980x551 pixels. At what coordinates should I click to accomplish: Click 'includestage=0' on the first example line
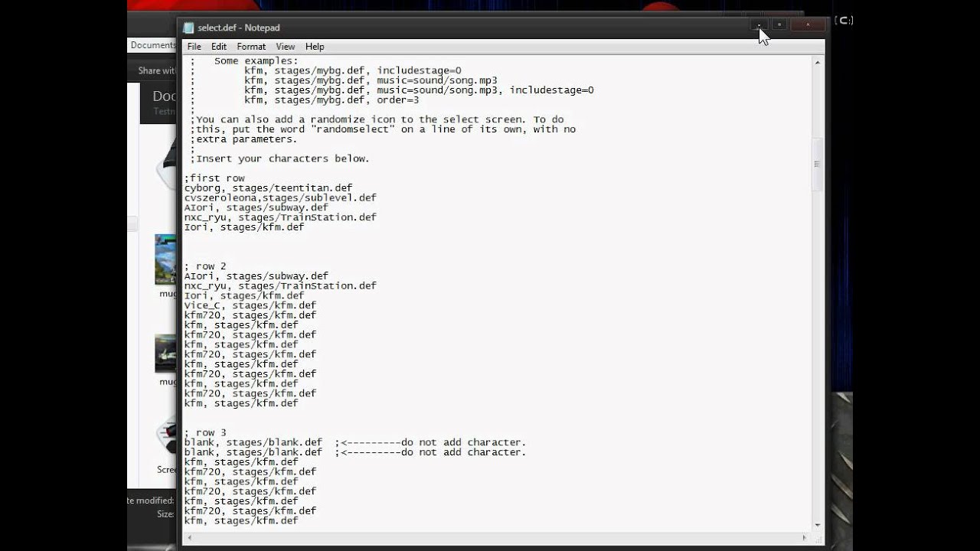(x=419, y=70)
